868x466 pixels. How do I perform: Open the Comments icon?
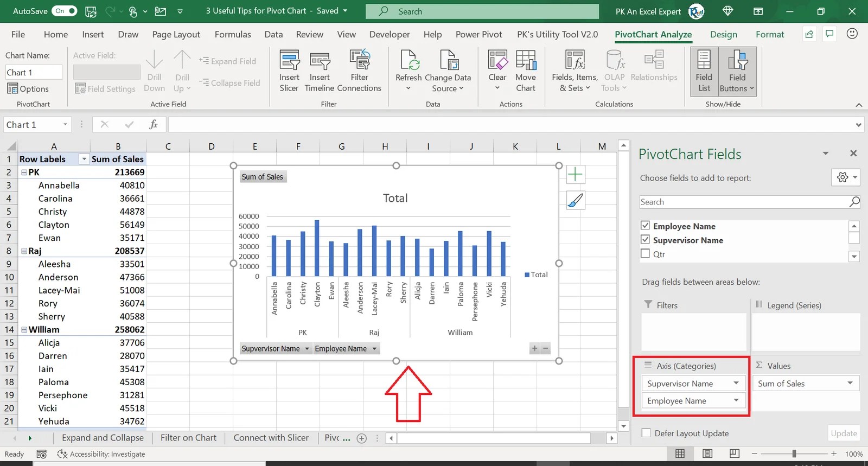pos(829,34)
